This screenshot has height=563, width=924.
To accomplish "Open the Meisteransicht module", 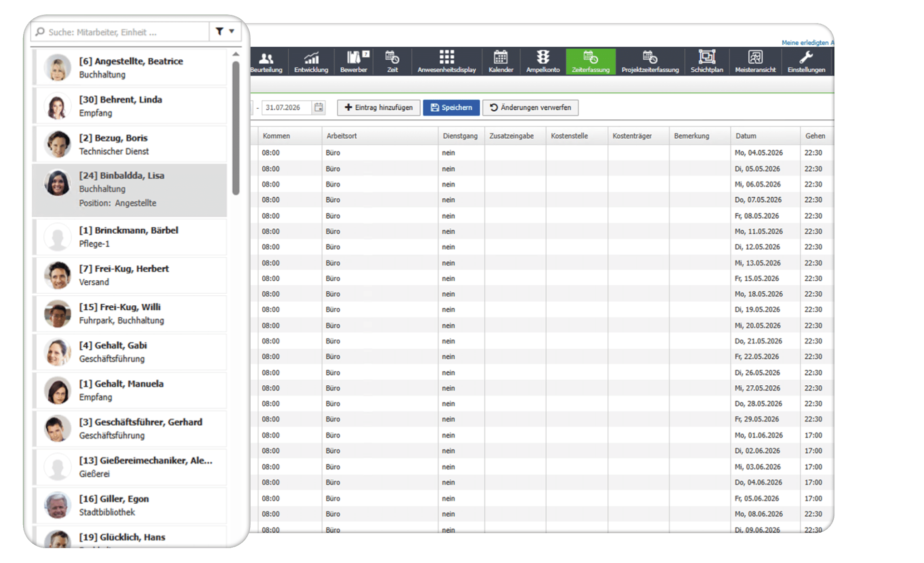I will click(755, 62).
